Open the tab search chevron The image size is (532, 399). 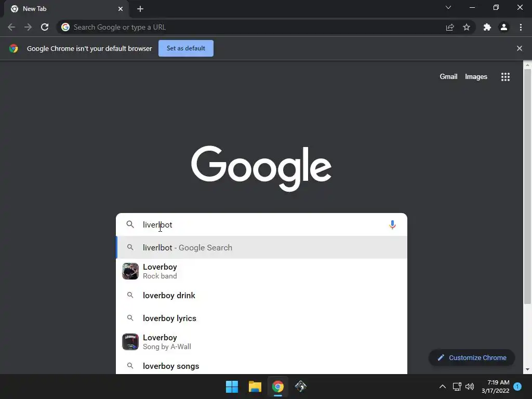[448, 7]
